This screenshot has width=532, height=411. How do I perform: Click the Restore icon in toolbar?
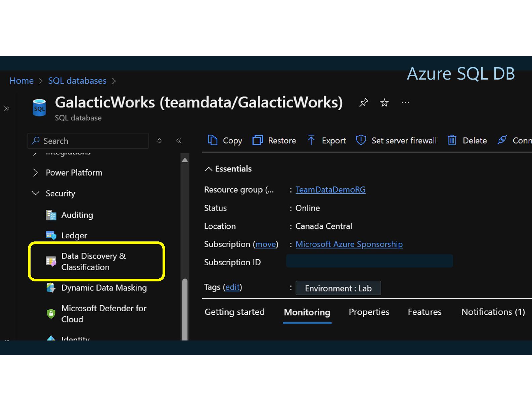(258, 140)
